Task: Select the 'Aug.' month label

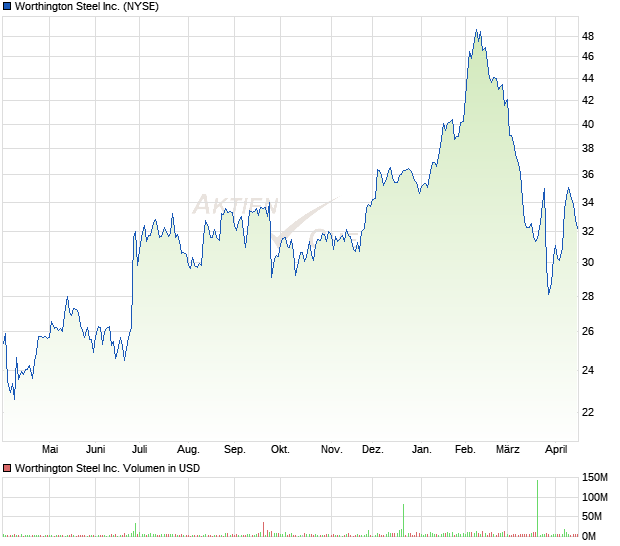Action: click(x=188, y=450)
